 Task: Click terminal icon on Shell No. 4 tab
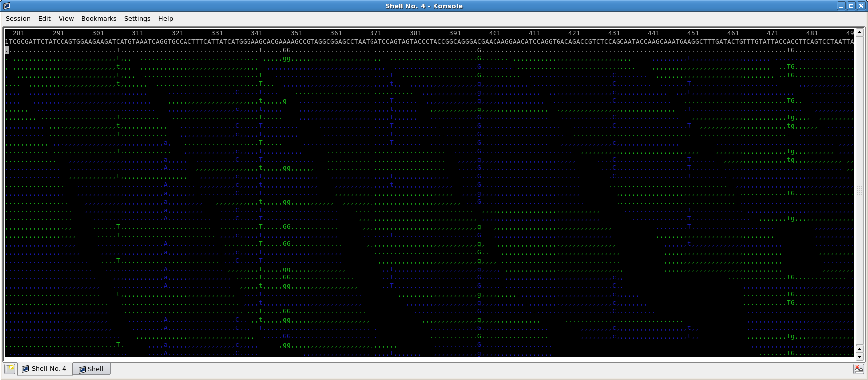pos(25,369)
